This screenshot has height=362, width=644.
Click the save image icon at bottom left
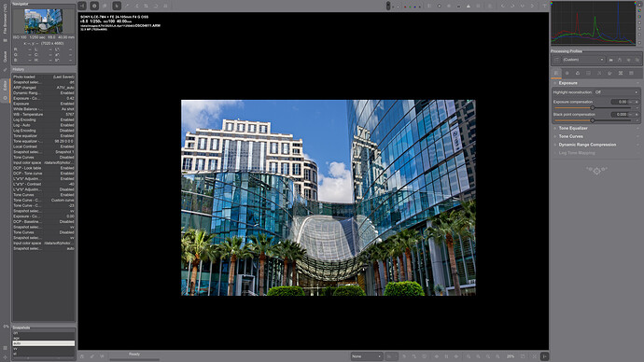[x=82, y=356]
